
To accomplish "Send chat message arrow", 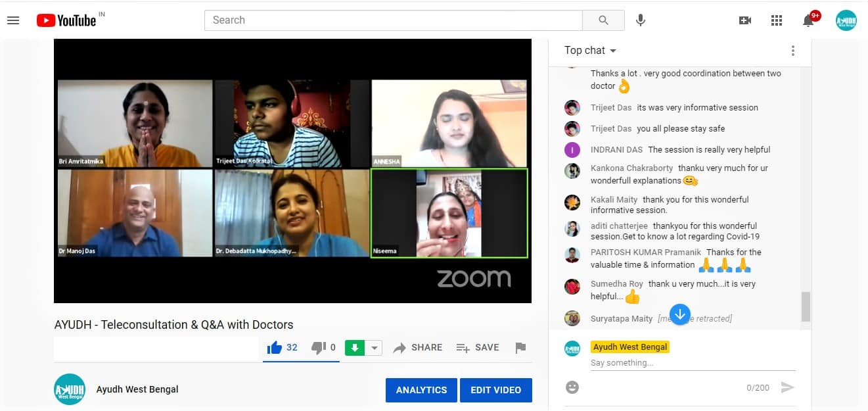I will click(787, 387).
